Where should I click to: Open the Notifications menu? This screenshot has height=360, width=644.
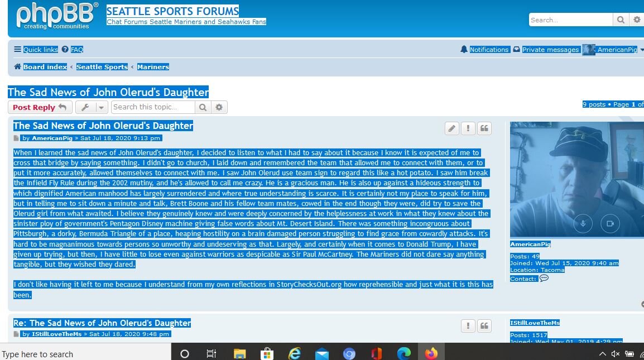[489, 49]
